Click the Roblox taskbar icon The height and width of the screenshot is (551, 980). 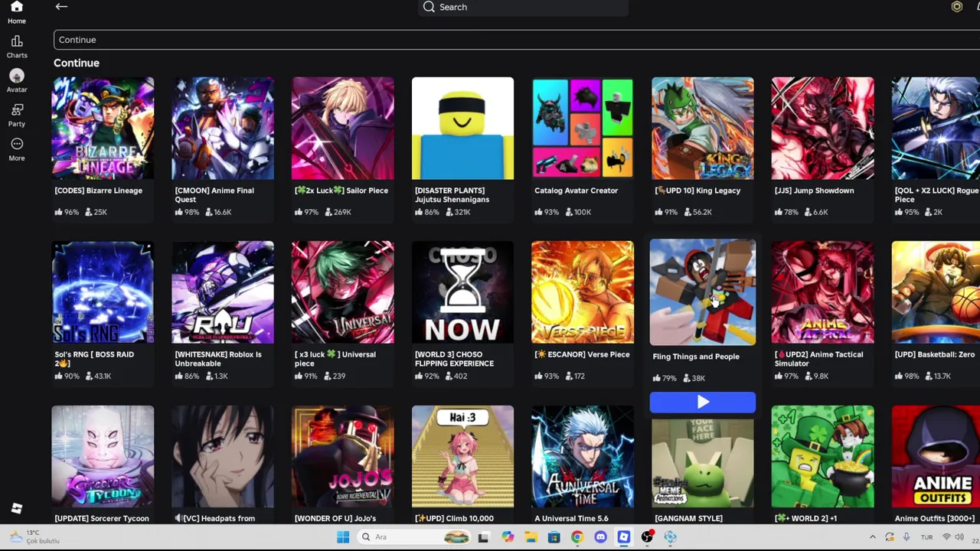point(624,537)
